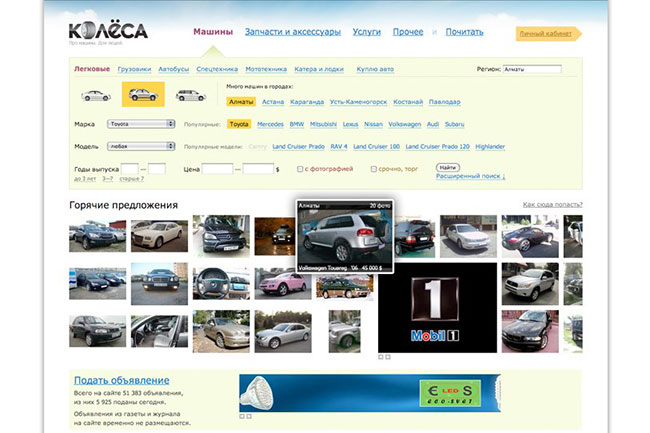Enable the срочно, торг checkbox
650x433 pixels.
coord(374,169)
